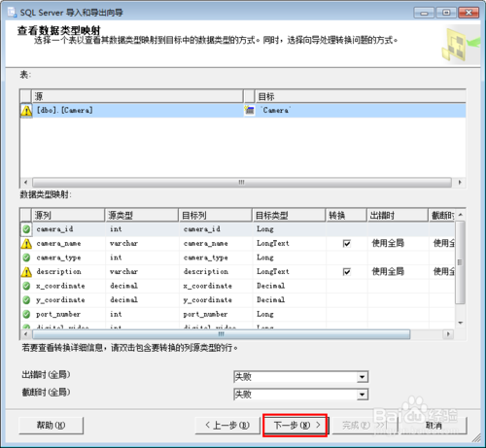Click the warning icon for camera_name row

coord(26,244)
